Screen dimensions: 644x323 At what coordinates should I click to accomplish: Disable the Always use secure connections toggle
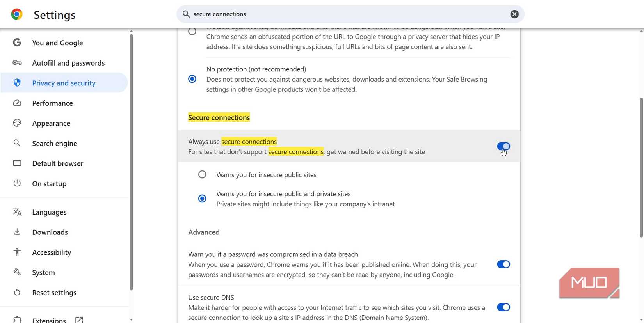pyautogui.click(x=503, y=146)
